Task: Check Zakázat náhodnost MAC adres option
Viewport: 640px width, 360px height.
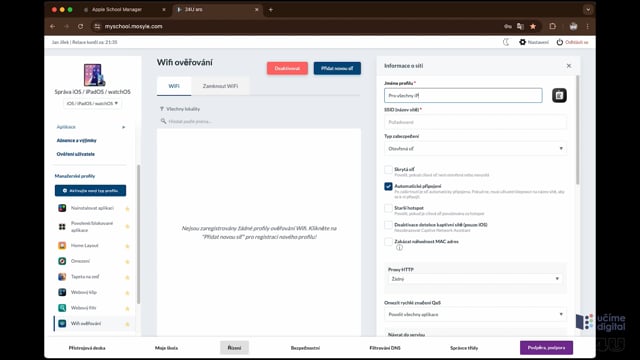Action: [x=388, y=242]
